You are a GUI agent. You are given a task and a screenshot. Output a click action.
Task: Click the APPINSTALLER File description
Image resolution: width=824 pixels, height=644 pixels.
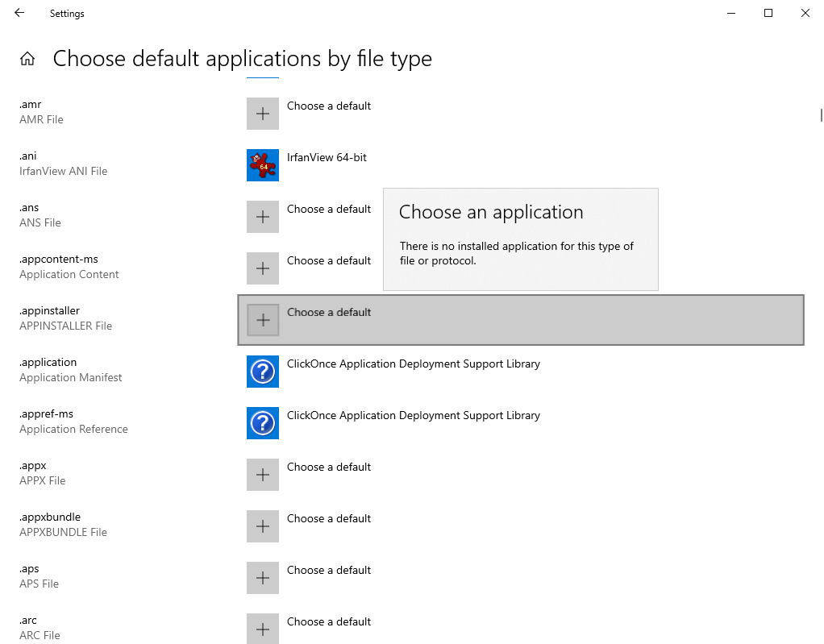(x=65, y=326)
